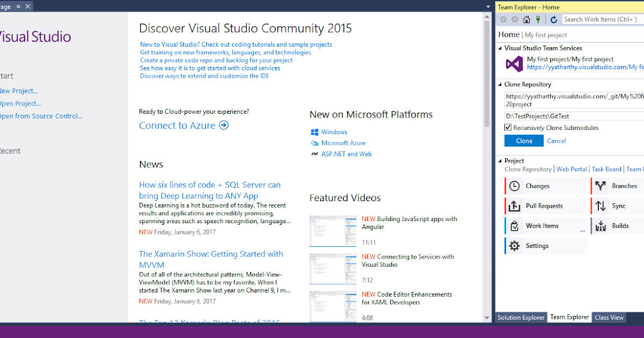The image size is (644, 338).
Task: Open the Connect to Azure link
Action: click(x=178, y=125)
